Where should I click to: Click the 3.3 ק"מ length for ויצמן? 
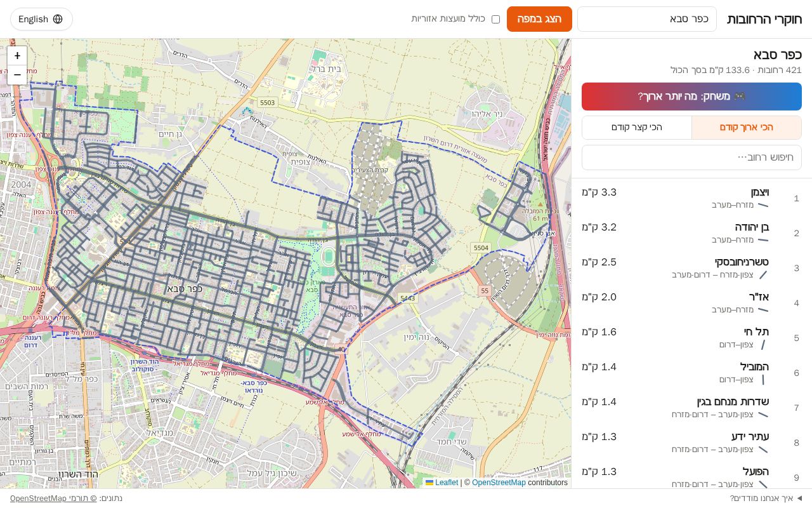599,192
